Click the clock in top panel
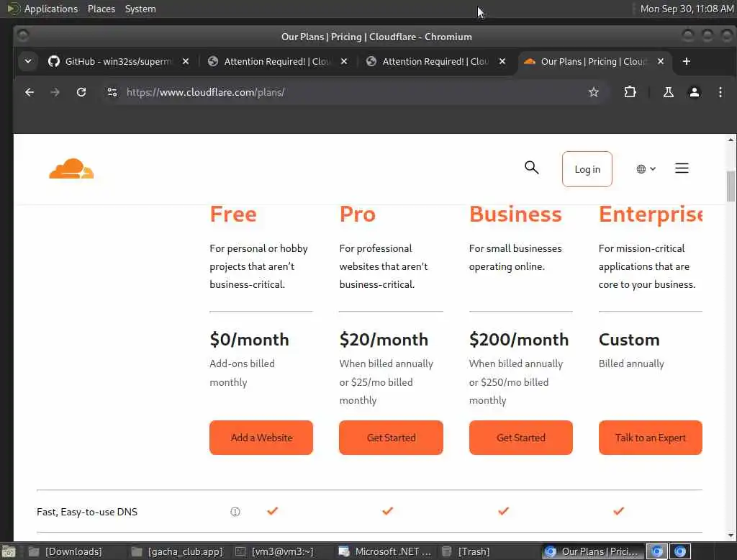Screen dimensions: 737x560 (687, 9)
